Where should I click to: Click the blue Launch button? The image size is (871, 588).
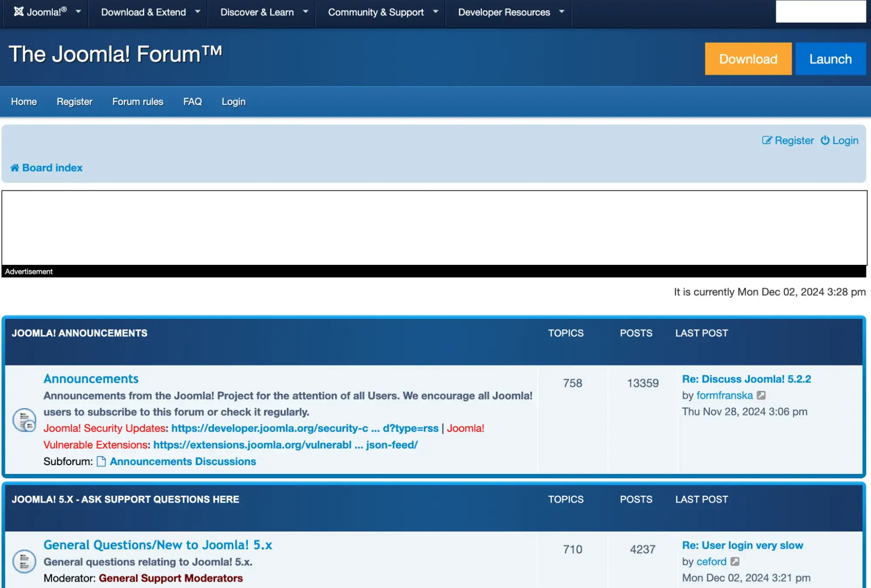(x=830, y=59)
